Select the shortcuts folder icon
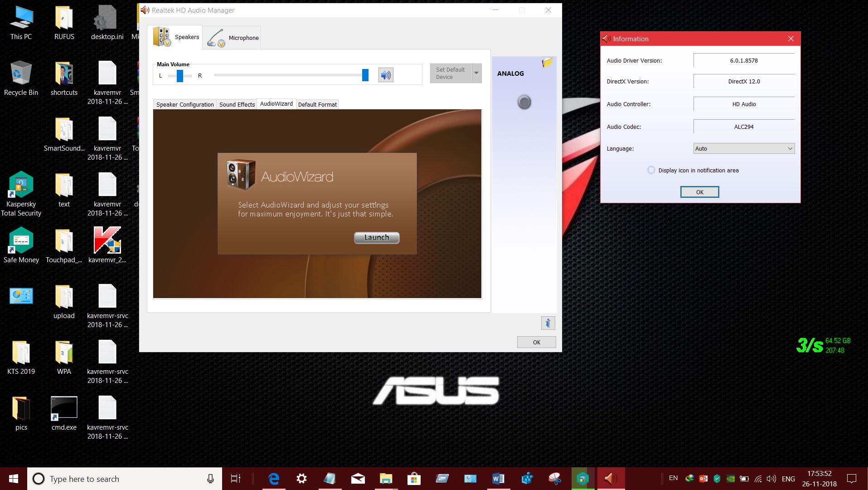 coord(64,79)
